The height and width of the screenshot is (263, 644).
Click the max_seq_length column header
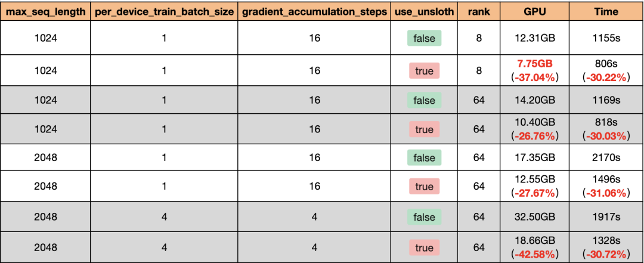pos(46,12)
